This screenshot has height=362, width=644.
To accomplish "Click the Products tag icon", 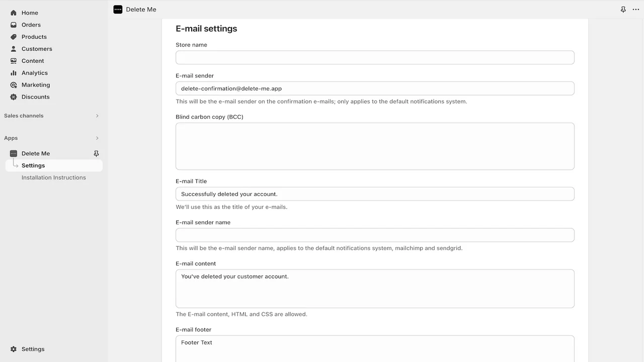I will point(14,37).
